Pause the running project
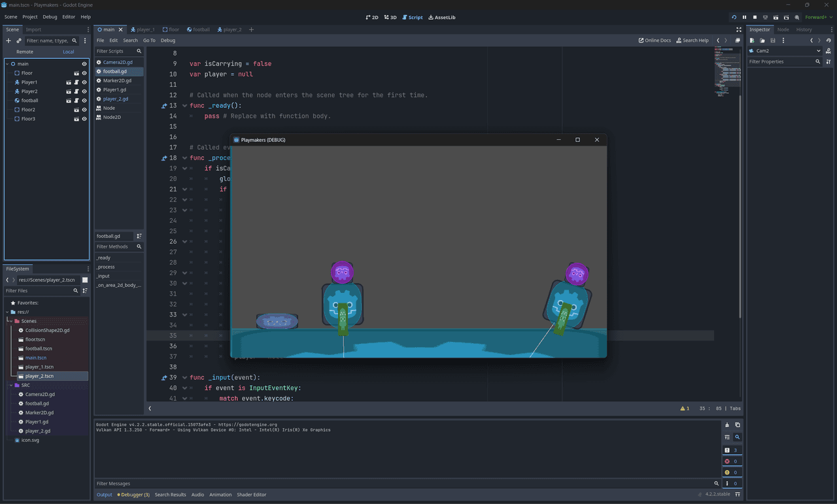 [744, 17]
